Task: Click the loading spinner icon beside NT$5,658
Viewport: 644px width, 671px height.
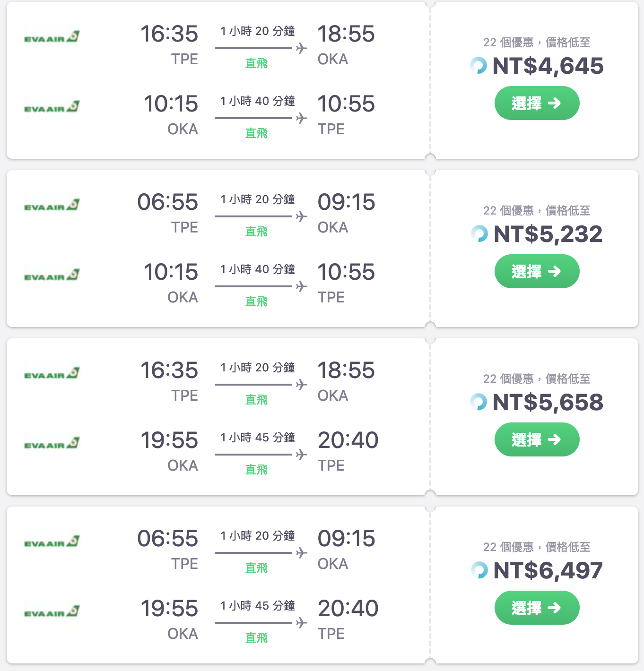Action: pos(479,402)
